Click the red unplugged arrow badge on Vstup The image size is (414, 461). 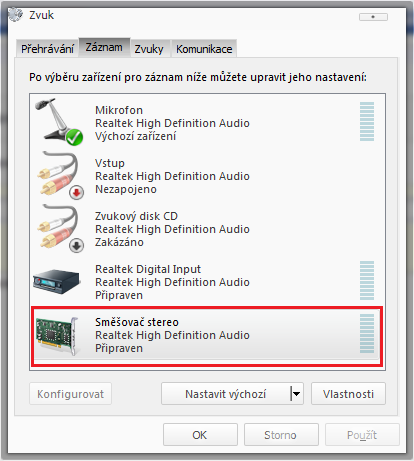coord(77,192)
